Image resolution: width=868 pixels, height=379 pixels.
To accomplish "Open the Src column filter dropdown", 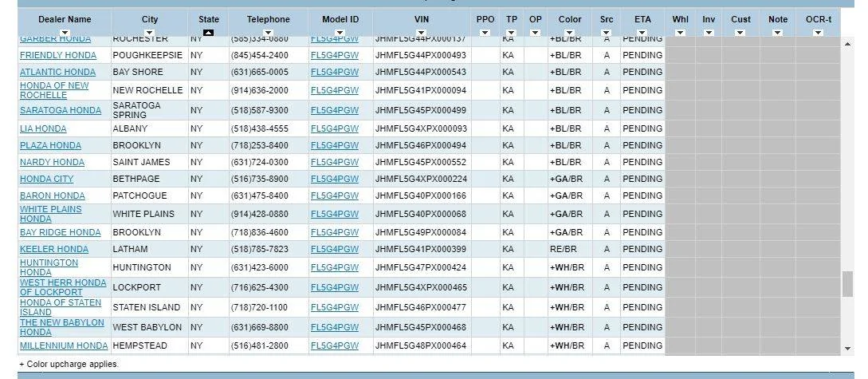I will coord(606,33).
